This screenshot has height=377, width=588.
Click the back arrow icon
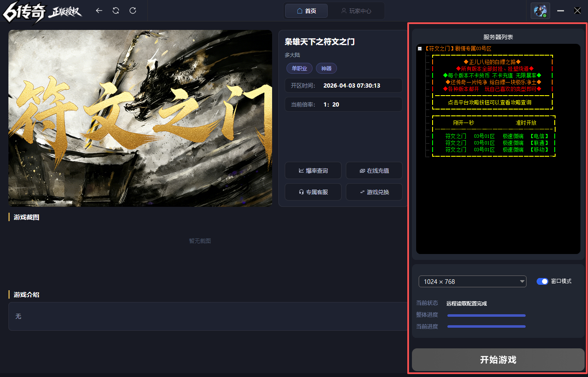click(x=99, y=11)
